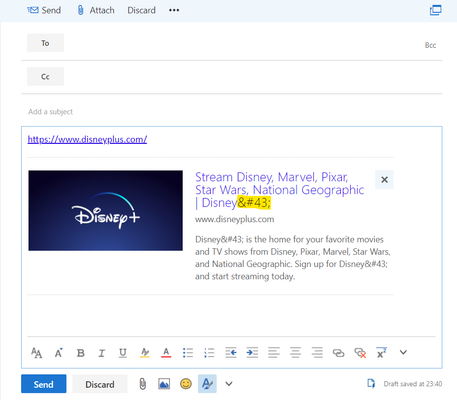This screenshot has height=400, width=457.
Task: Click the blue Send button at bottom
Action: 43,384
